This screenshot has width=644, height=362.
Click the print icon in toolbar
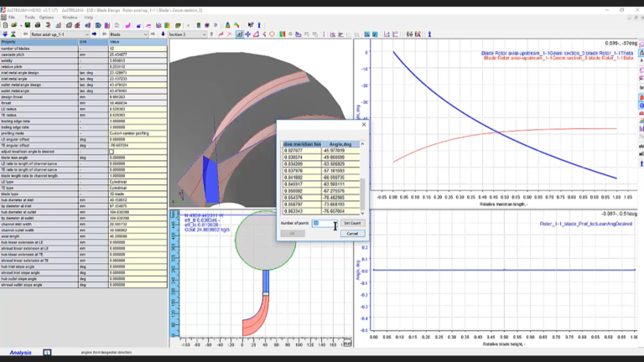tap(38, 25)
